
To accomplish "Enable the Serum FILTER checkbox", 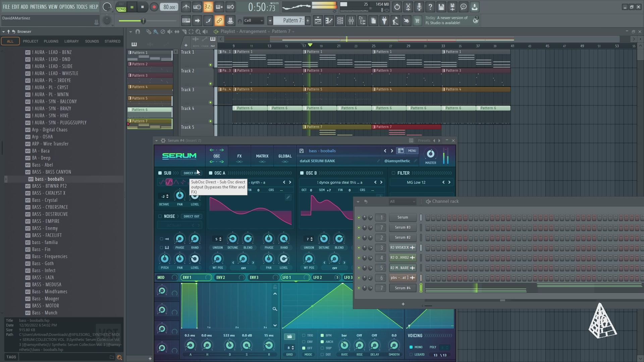I will pos(393,173).
